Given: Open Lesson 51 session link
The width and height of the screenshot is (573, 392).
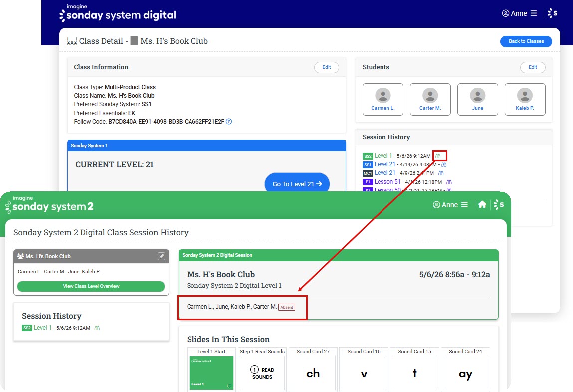Looking at the screenshot, I should tap(387, 182).
